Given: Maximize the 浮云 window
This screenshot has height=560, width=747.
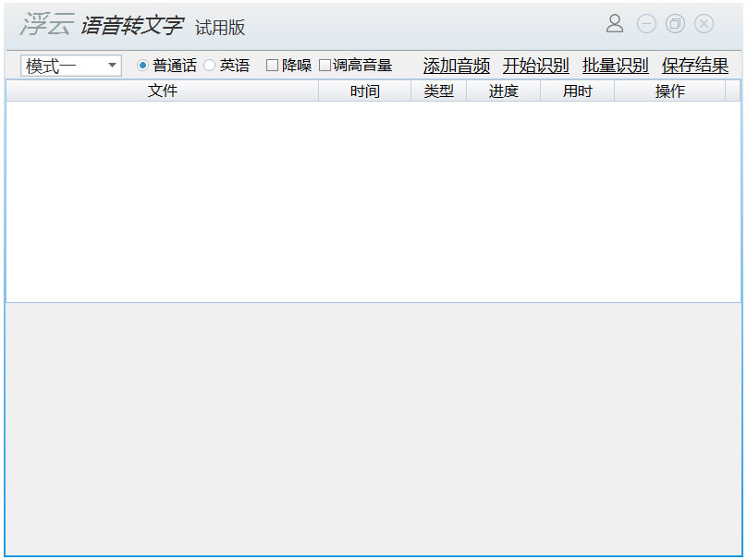Looking at the screenshot, I should coord(675,24).
